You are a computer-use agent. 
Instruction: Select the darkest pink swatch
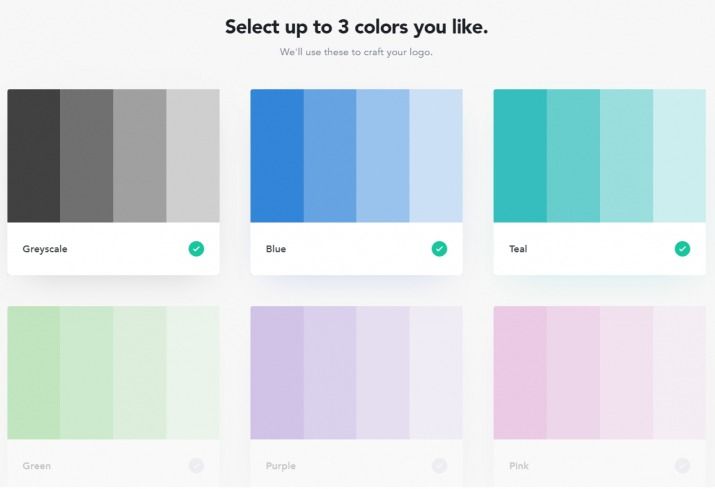pyautogui.click(x=520, y=373)
